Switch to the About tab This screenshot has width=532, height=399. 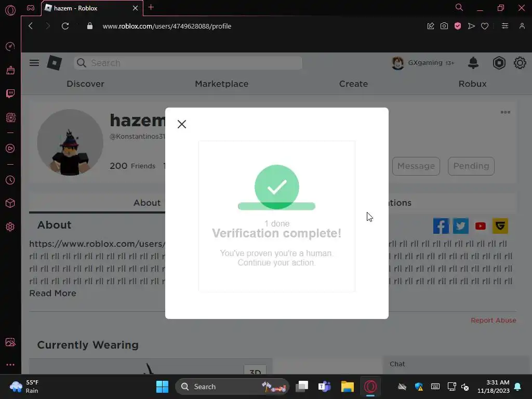point(147,203)
